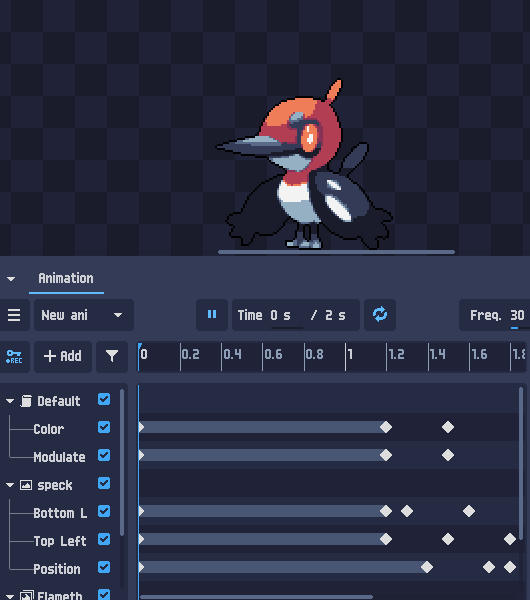
Task: Select the speck node label
Action: [x=55, y=485]
